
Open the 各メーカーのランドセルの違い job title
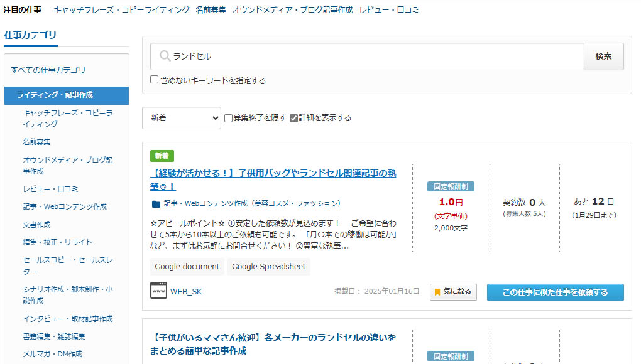[x=273, y=344]
